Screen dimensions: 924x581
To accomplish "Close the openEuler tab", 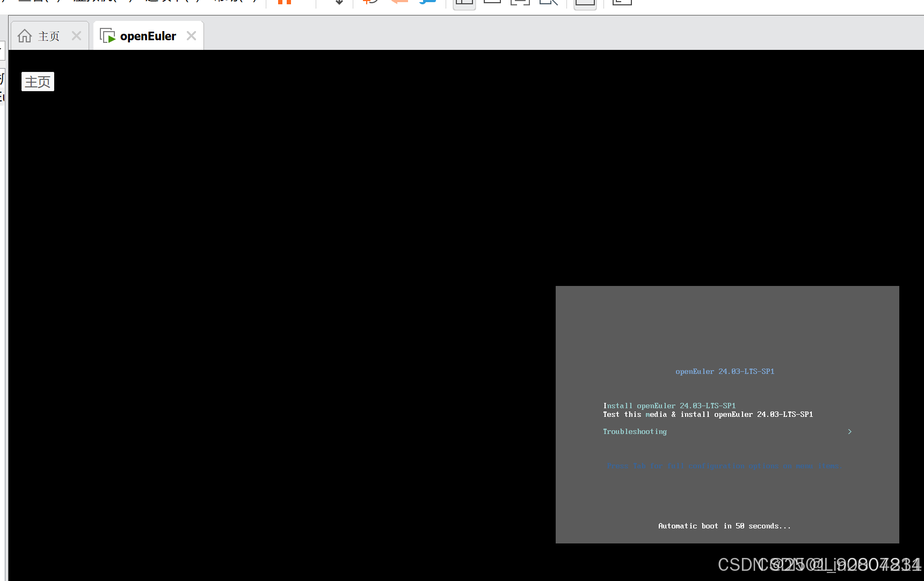I will (x=191, y=36).
